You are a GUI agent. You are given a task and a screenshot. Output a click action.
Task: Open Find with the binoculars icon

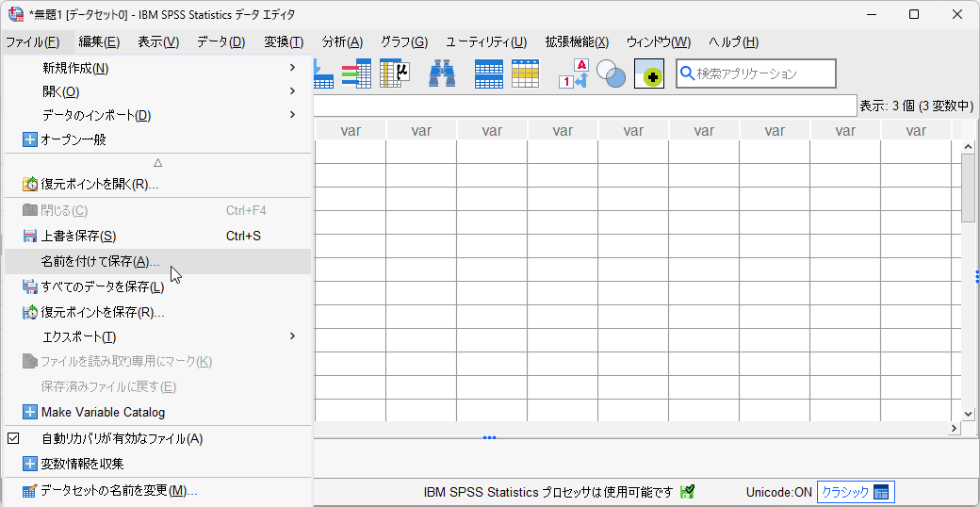[442, 74]
